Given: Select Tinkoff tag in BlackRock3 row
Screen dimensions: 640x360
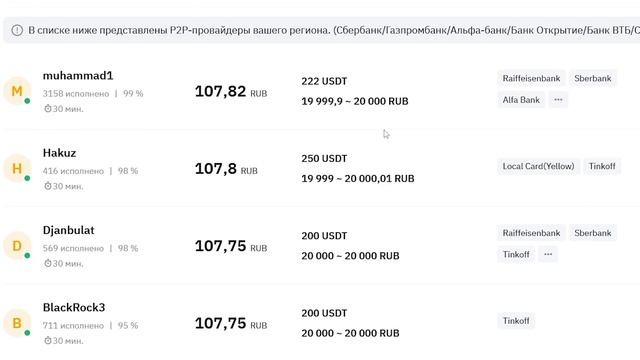Looking at the screenshot, I should click(x=516, y=321).
